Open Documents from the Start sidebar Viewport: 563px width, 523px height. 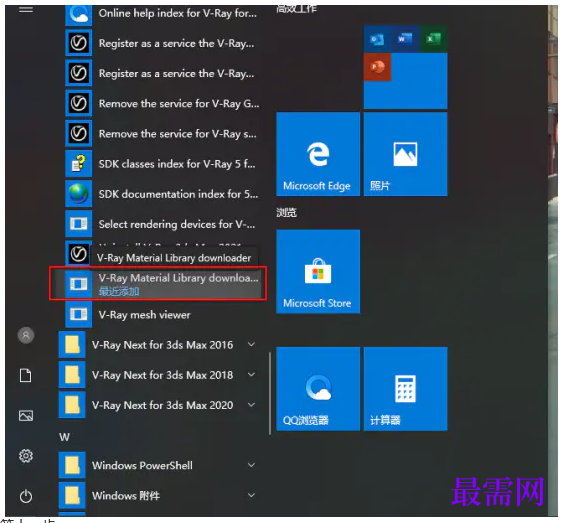(x=25, y=375)
